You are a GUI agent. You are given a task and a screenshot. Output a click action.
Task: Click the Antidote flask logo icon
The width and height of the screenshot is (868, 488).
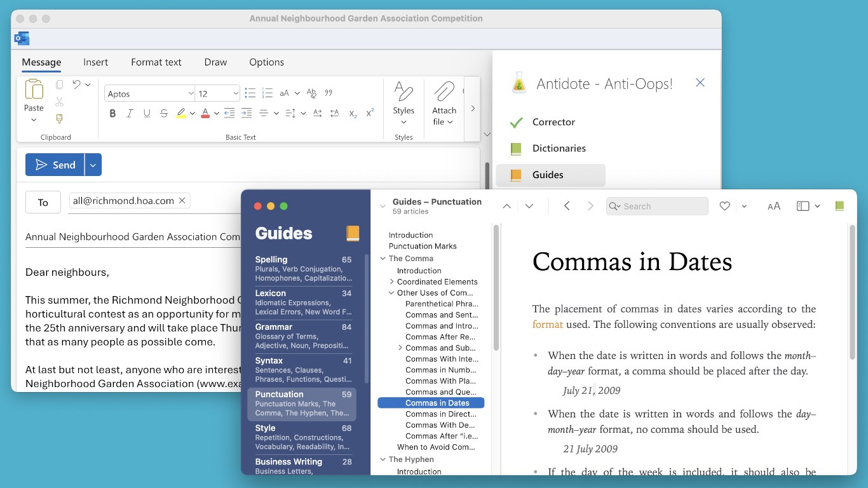[519, 83]
